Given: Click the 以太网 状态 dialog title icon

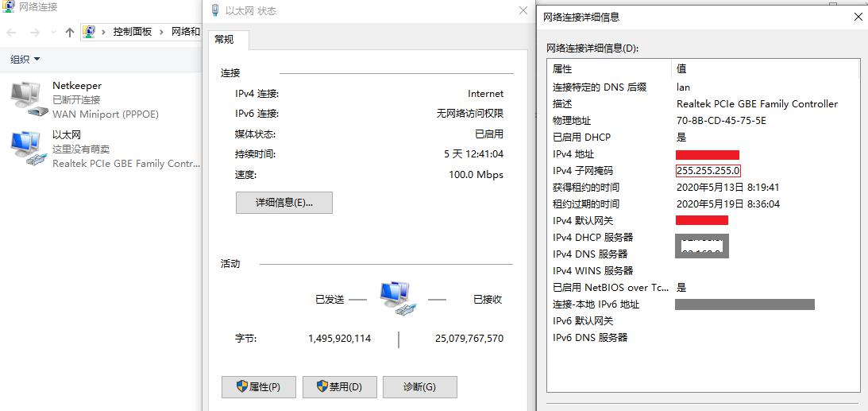Looking at the screenshot, I should click(x=214, y=10).
